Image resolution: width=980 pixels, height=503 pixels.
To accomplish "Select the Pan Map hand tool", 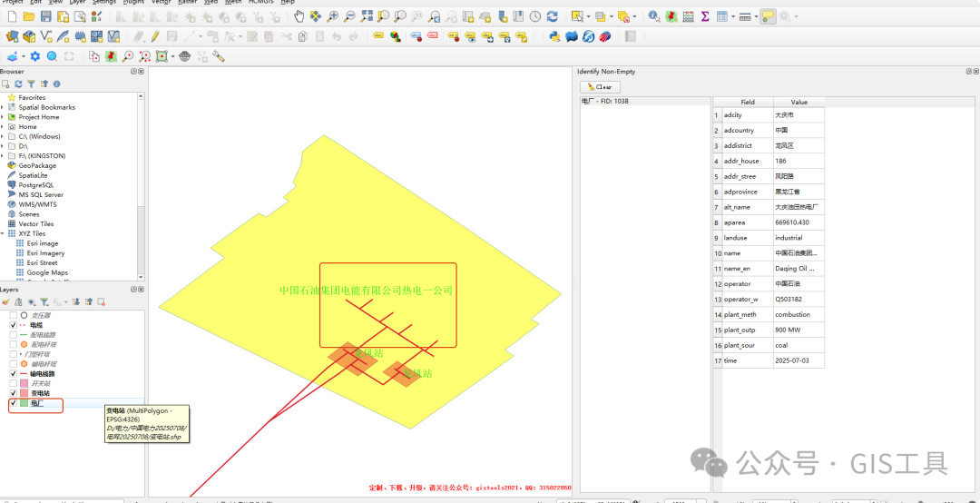I will [x=299, y=17].
